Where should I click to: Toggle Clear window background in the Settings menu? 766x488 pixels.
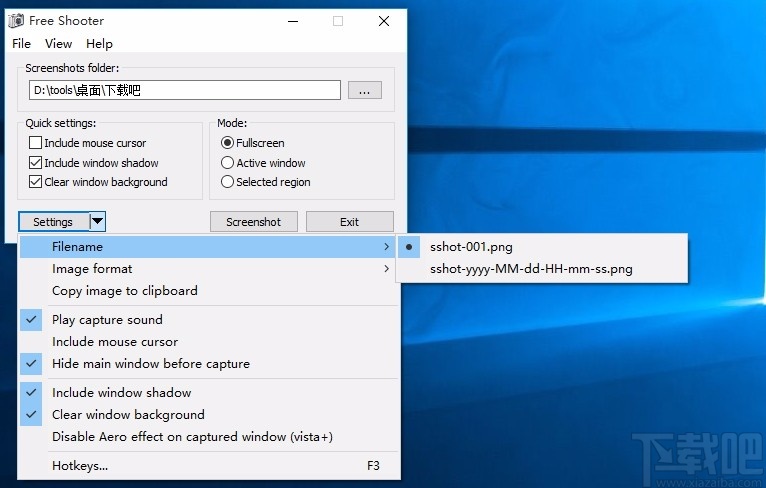pos(209,414)
